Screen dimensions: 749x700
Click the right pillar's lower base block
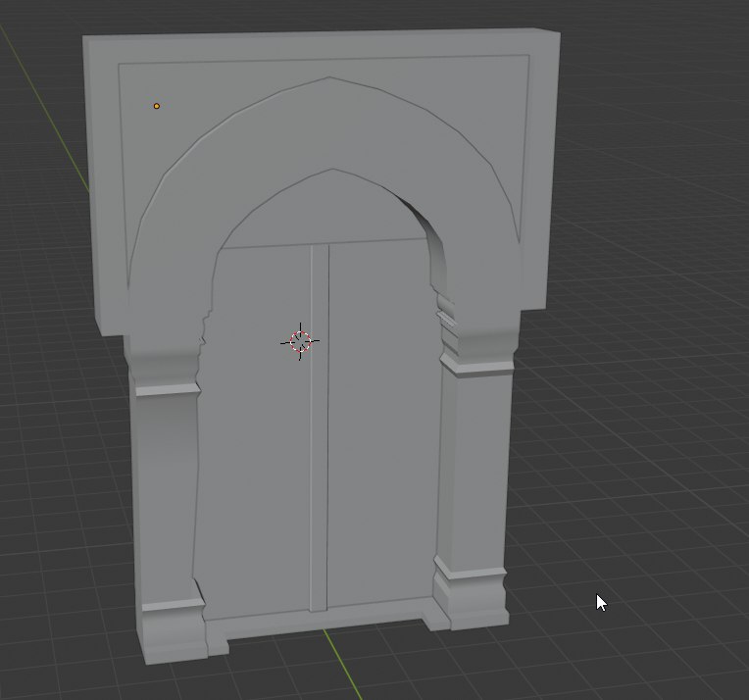pos(473,600)
